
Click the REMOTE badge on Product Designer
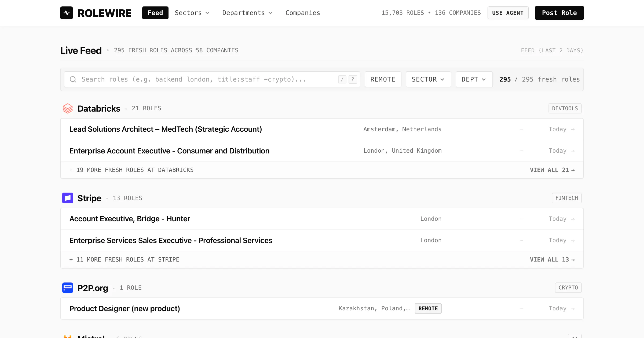[x=428, y=308]
